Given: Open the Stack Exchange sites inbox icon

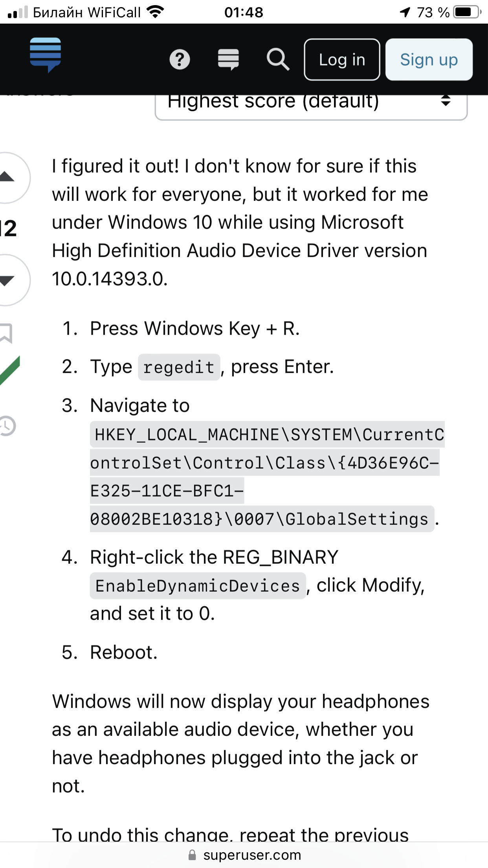Looking at the screenshot, I should [228, 60].
